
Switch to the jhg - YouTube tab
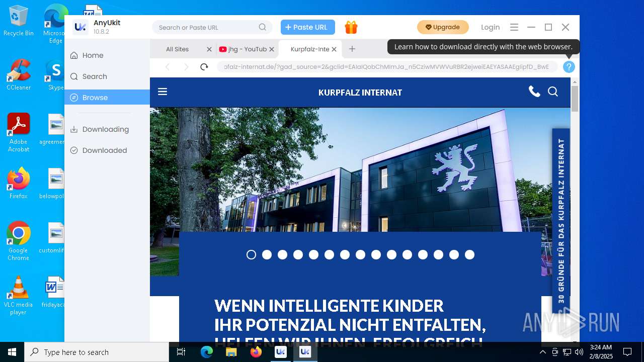[x=248, y=49]
